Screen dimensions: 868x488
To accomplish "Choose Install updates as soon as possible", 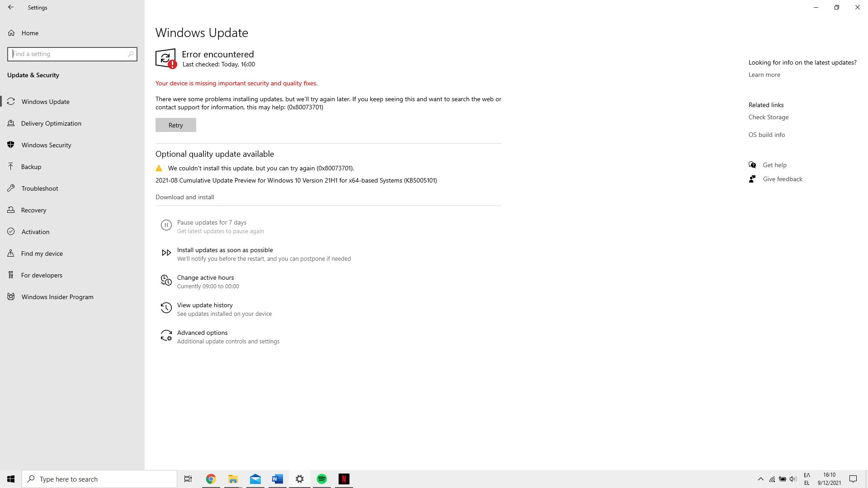I will tap(225, 250).
